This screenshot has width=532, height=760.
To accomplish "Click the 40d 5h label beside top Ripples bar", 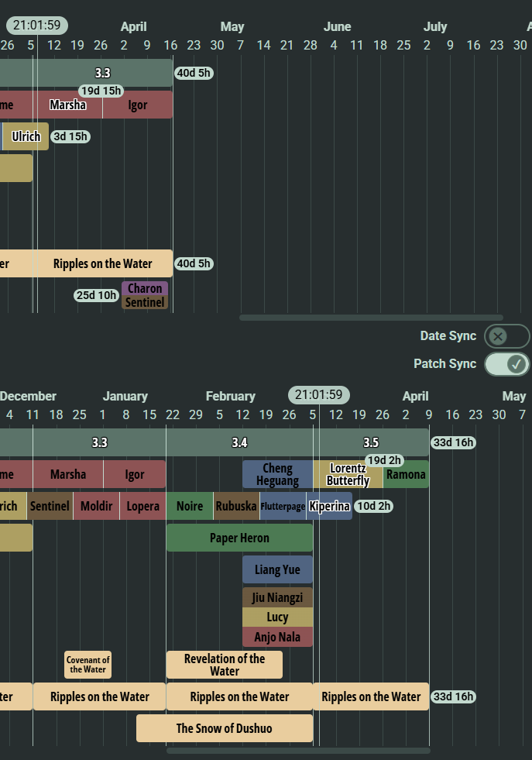I will click(194, 263).
